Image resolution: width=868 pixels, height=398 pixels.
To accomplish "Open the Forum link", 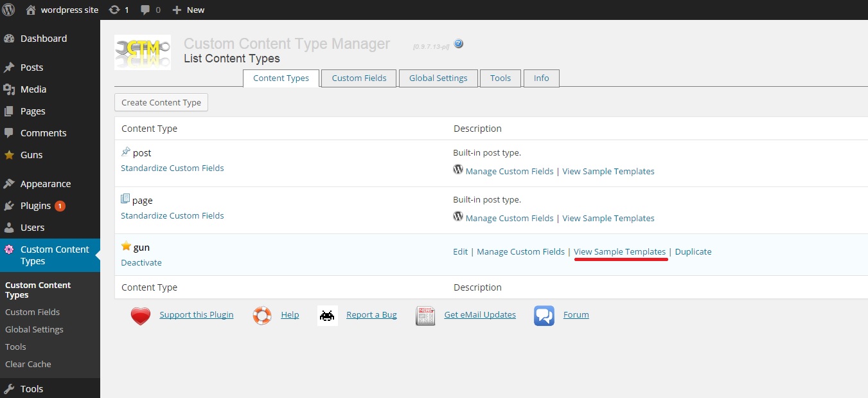I will click(x=576, y=315).
